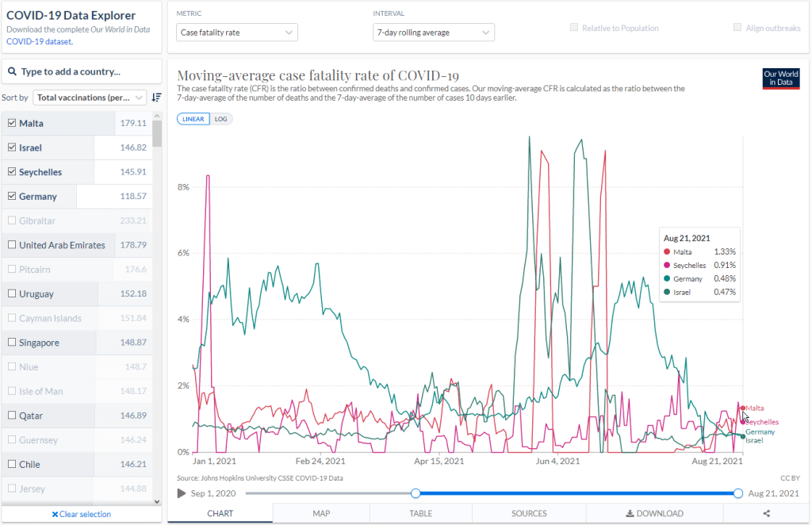Click the Our World in Data logo
Viewport: 812px width, 525px height.
780,79
